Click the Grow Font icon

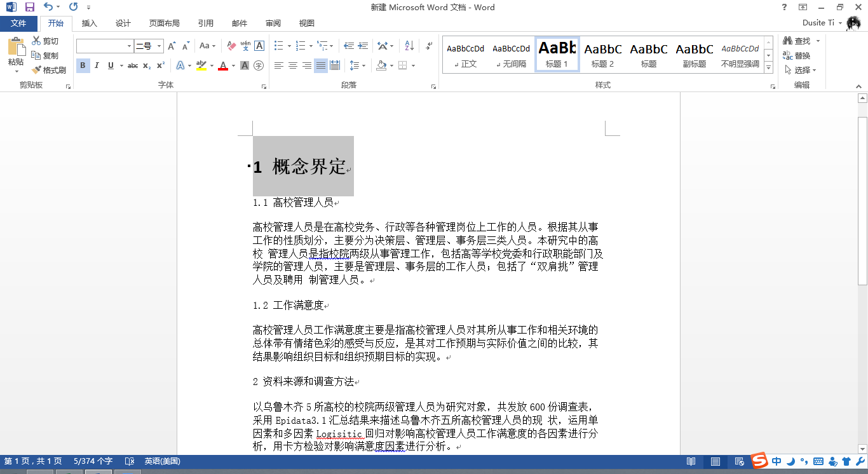click(172, 46)
